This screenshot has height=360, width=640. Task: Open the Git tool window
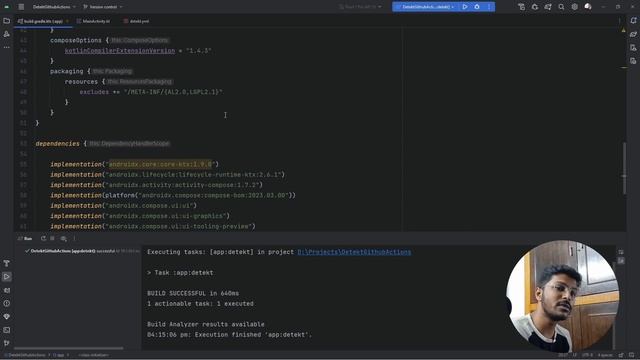click(7, 343)
